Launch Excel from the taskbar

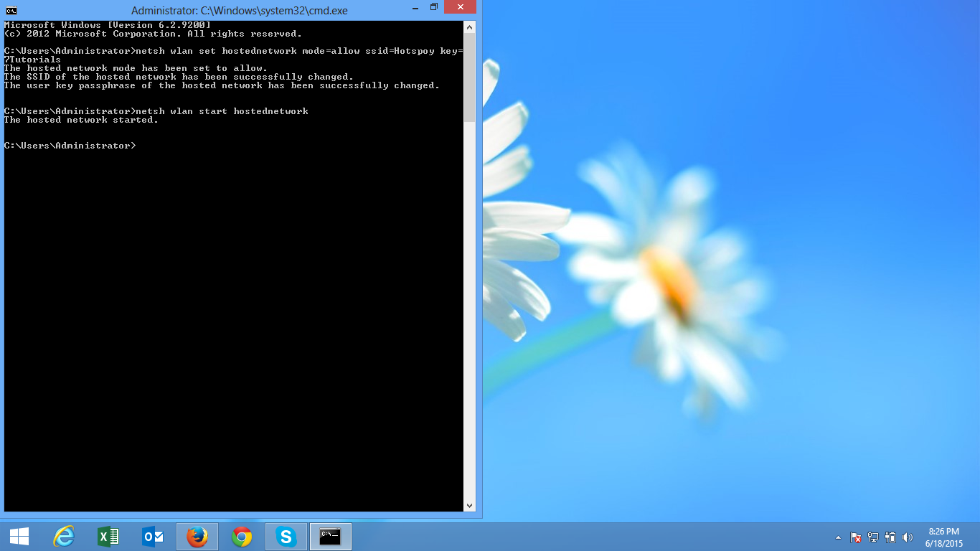(108, 537)
